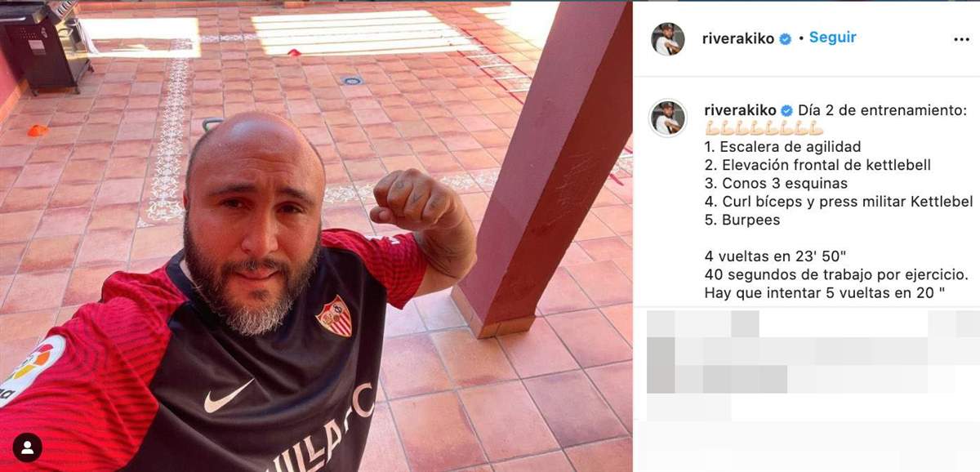The width and height of the screenshot is (980, 472).
Task: Click the Nike swoosh logo on the jersey
Action: coord(228,397)
